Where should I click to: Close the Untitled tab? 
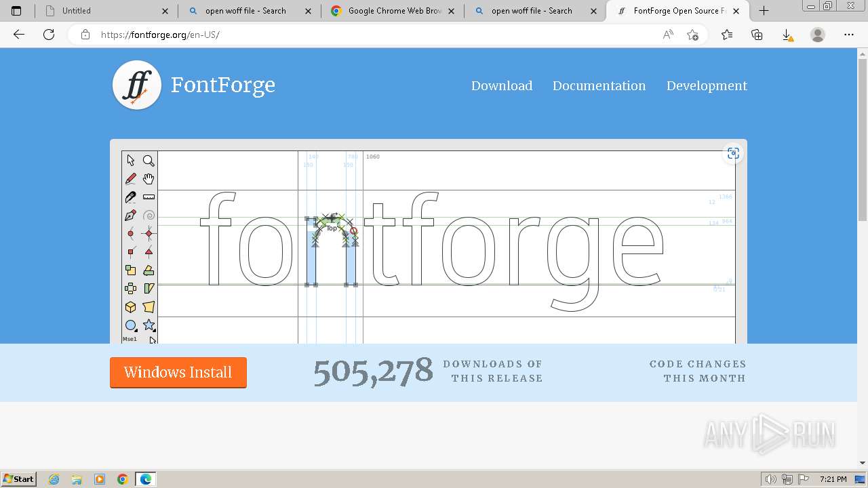pos(165,11)
